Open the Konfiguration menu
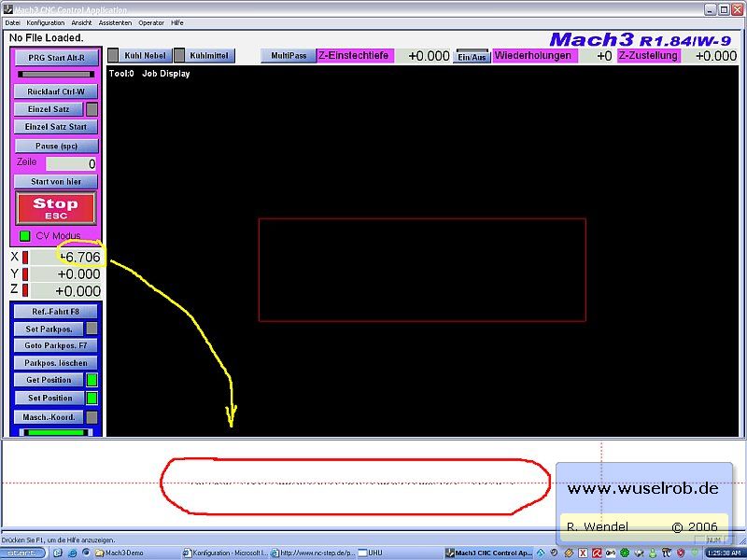The image size is (747, 560). click(46, 22)
